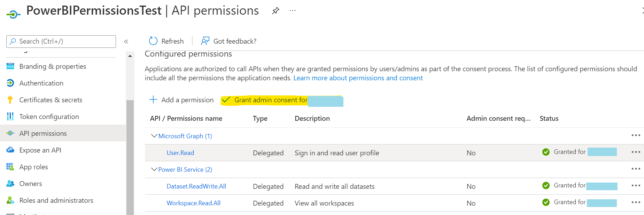The image size is (644, 215).
Task: Open the Dataset.ReadWrite.All permission link
Action: click(196, 186)
